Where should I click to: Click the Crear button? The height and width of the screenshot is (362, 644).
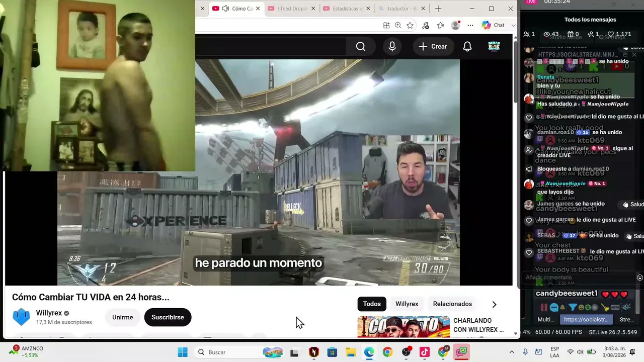433,47
